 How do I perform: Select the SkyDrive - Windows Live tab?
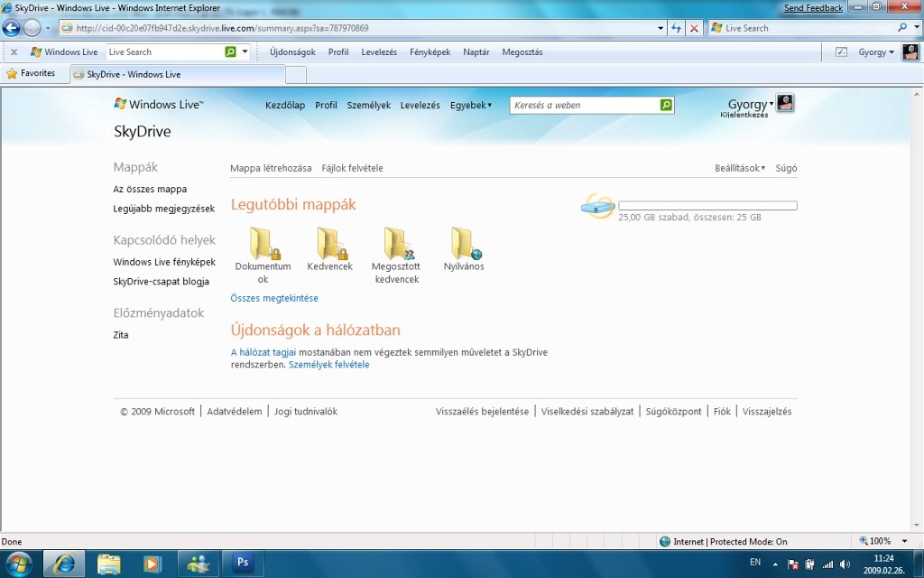click(x=177, y=74)
